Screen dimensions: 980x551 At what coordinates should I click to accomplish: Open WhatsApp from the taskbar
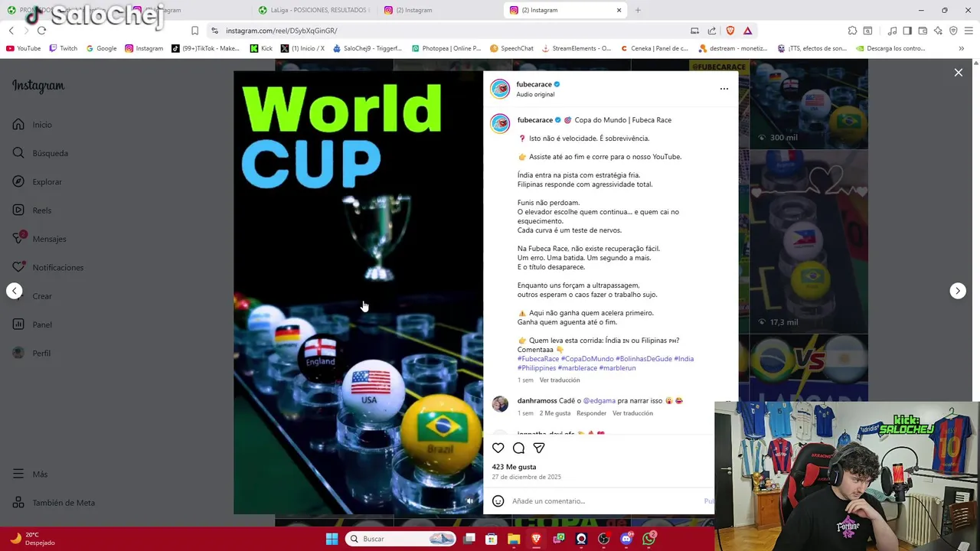pos(649,539)
